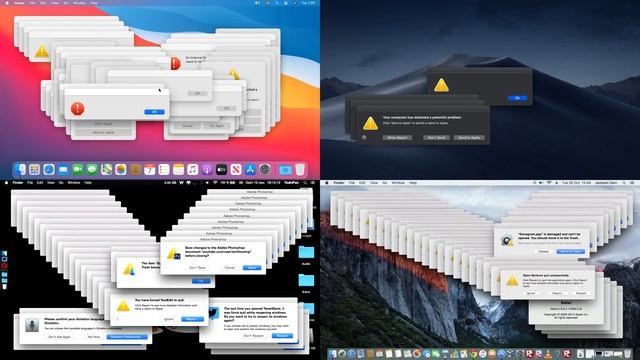
Task: Open Reminders in the Big Sur dock
Action: pos(164,169)
